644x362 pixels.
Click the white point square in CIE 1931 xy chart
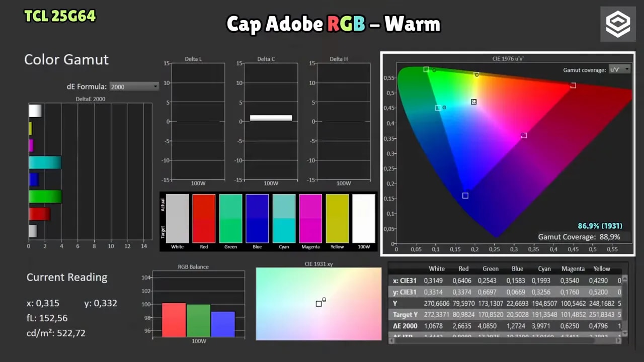[318, 304]
